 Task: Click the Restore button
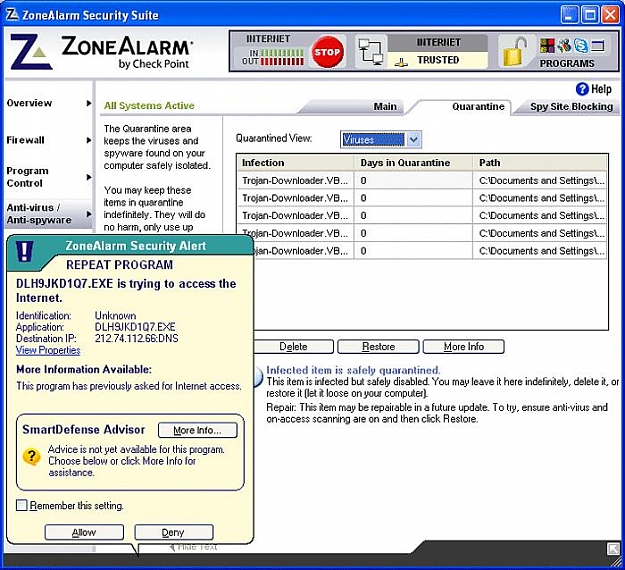tap(378, 346)
